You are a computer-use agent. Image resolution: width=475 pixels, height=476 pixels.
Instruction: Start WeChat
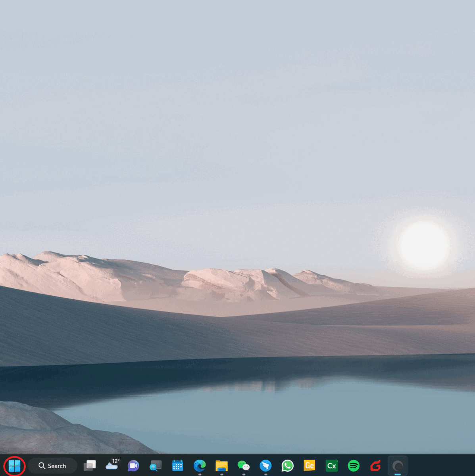[243, 466]
